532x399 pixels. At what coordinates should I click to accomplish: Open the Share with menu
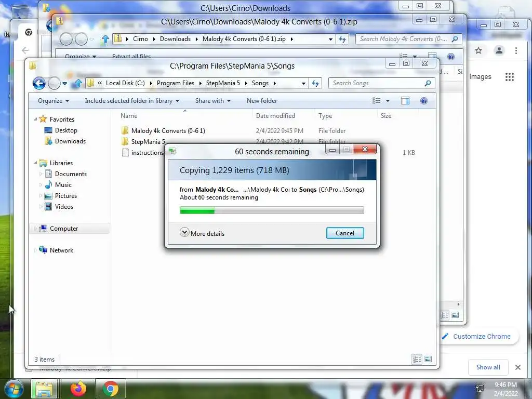(x=212, y=101)
